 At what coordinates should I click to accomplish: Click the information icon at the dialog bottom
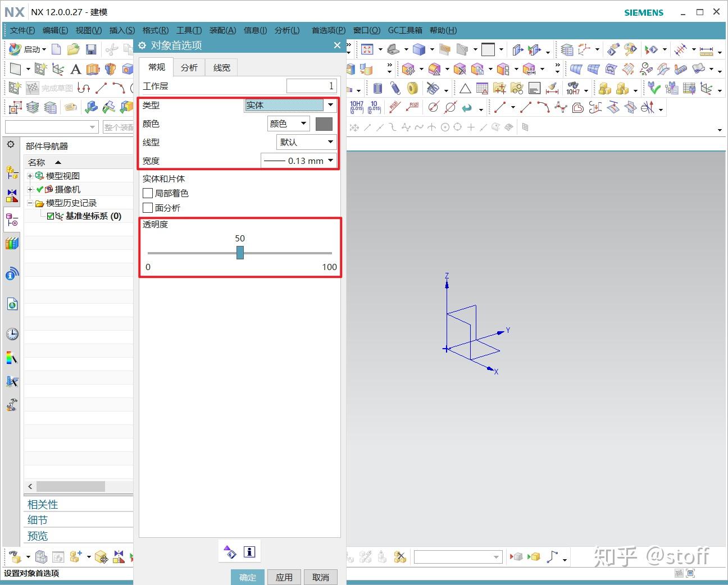pyautogui.click(x=249, y=552)
